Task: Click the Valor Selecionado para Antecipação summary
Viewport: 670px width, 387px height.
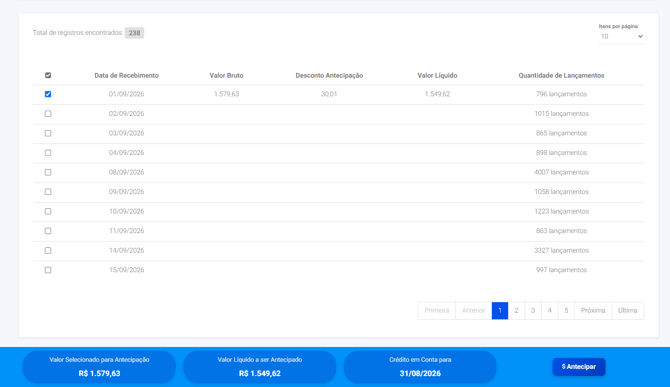Action: [x=99, y=367]
